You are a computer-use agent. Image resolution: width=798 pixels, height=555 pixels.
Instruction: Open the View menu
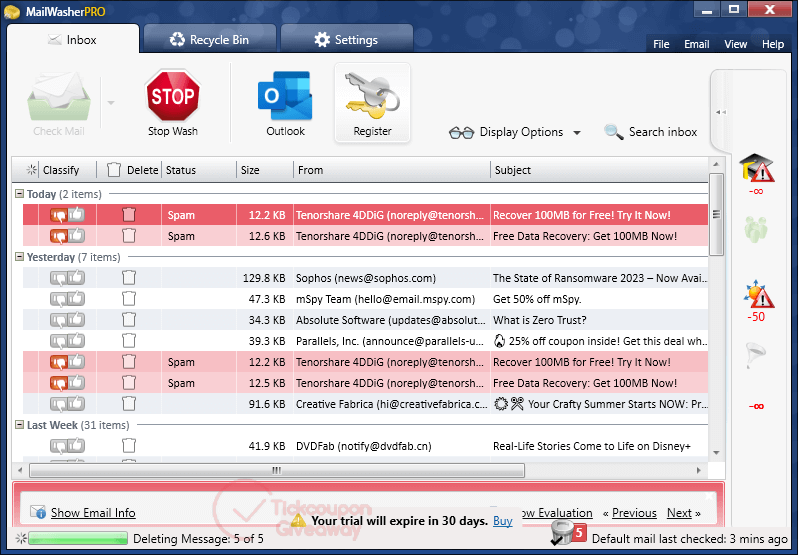(x=735, y=44)
